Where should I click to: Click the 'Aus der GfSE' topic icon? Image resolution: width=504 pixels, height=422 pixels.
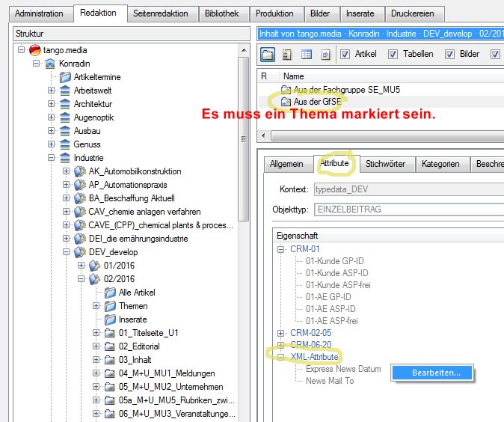[x=286, y=101]
